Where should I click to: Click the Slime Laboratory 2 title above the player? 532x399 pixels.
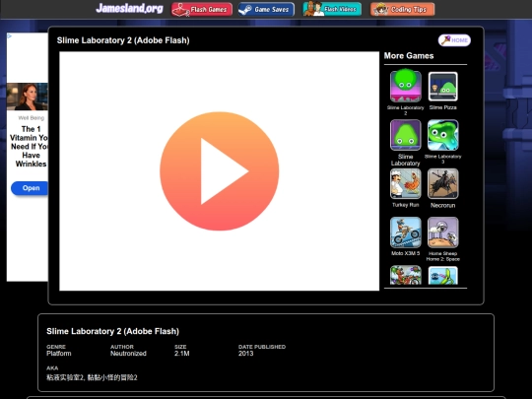pos(123,40)
